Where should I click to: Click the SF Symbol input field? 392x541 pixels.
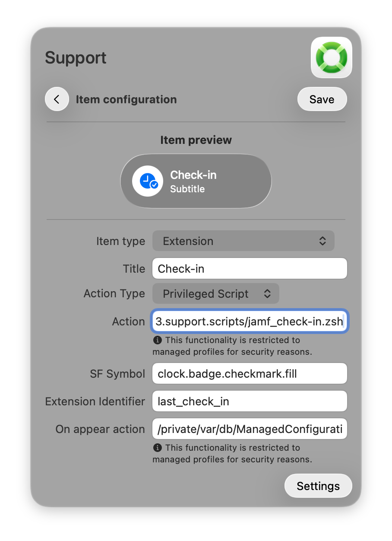click(250, 374)
